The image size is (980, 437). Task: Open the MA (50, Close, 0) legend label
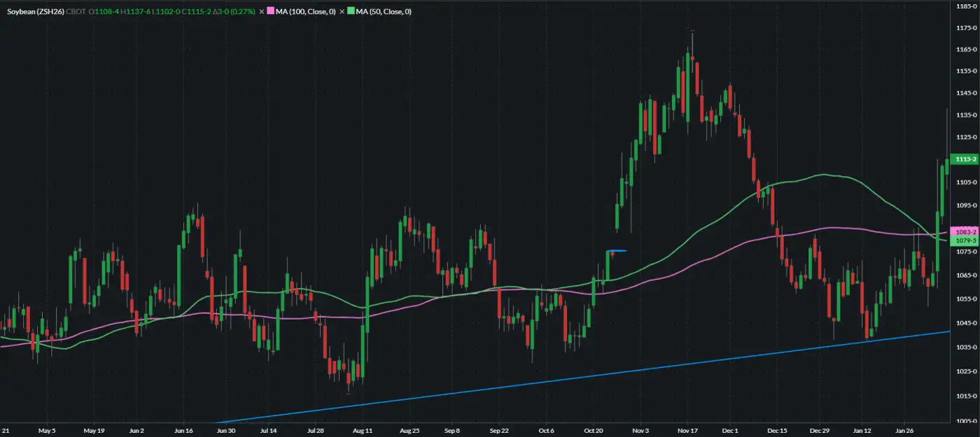[381, 12]
